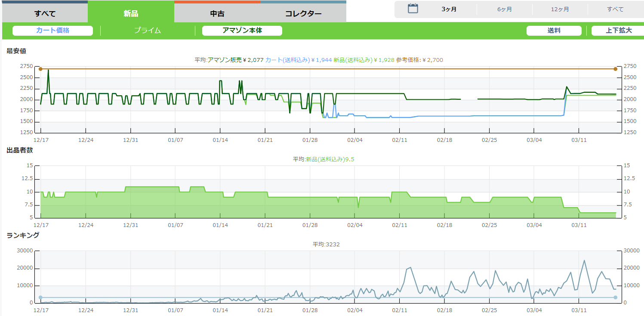644x316 pixels.
Task: Click the blue カート(送料込み) legend label
Action: click(x=298, y=60)
